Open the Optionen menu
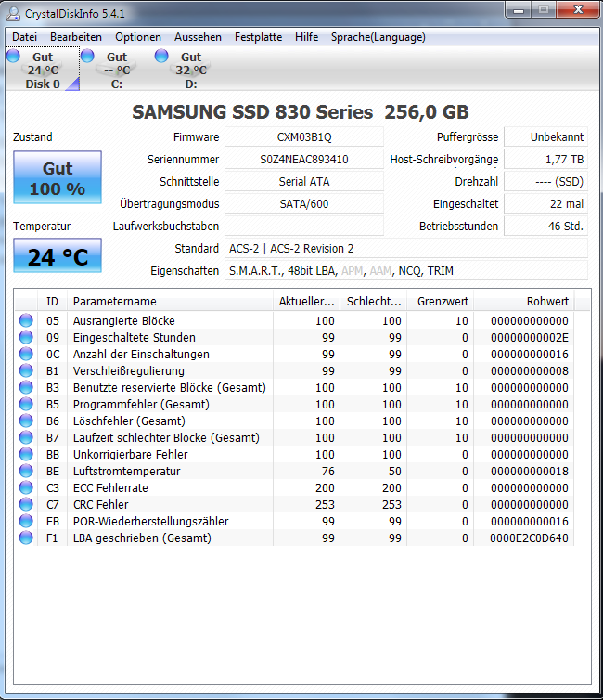603x700 pixels. click(x=138, y=37)
